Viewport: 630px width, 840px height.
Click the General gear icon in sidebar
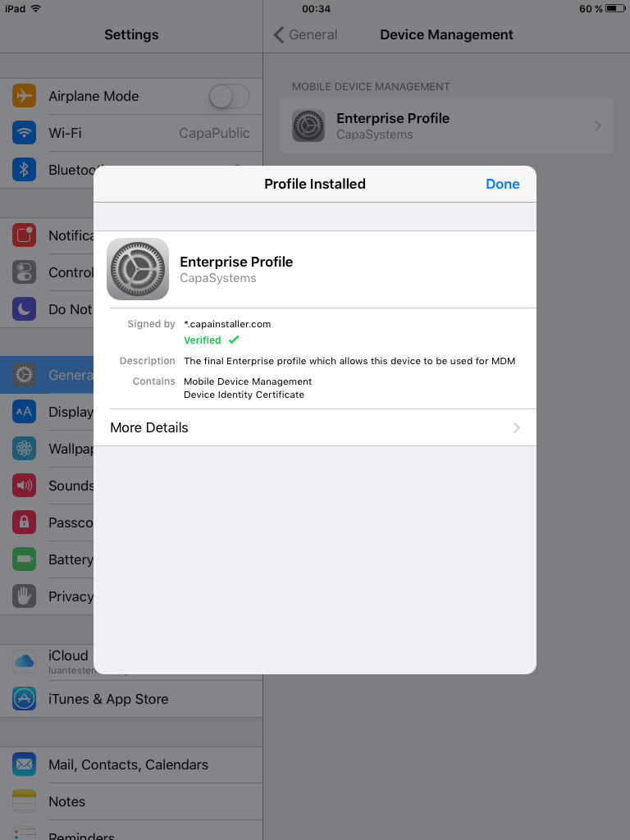(x=24, y=374)
